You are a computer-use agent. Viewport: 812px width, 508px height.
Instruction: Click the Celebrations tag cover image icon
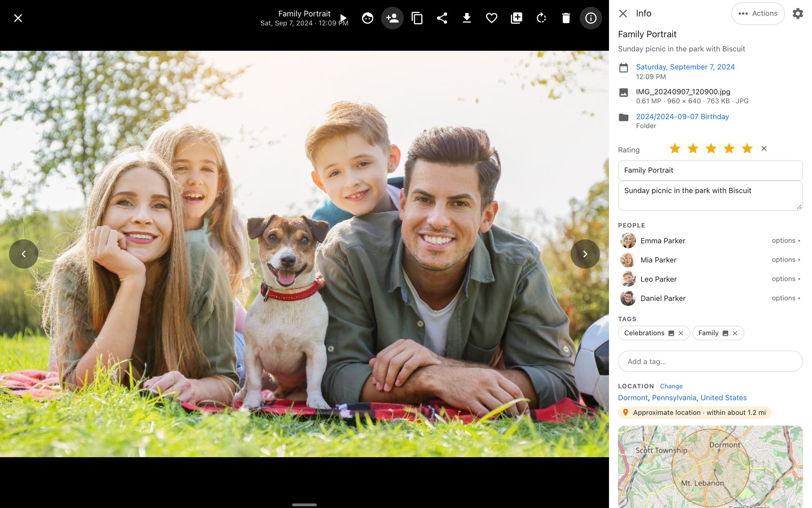point(671,333)
